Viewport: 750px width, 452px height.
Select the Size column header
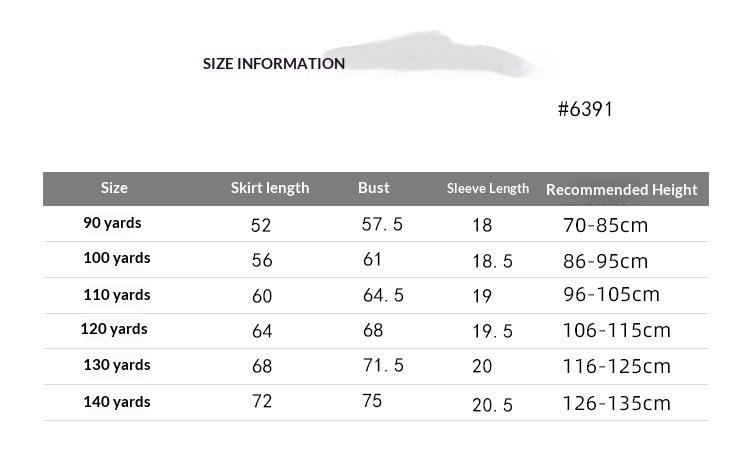pos(114,187)
